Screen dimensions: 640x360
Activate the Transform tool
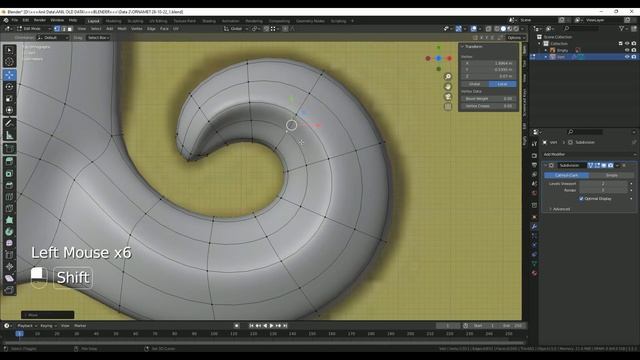[9, 110]
